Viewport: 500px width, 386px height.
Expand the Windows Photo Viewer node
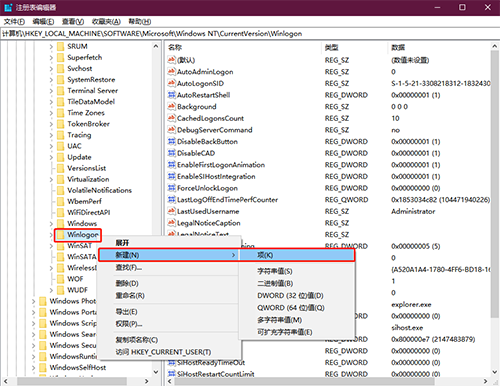point(33,301)
